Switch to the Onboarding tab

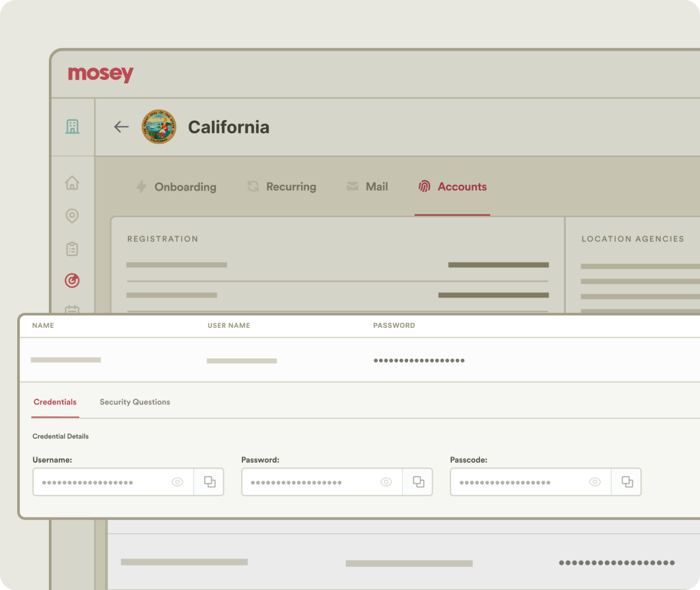click(176, 187)
